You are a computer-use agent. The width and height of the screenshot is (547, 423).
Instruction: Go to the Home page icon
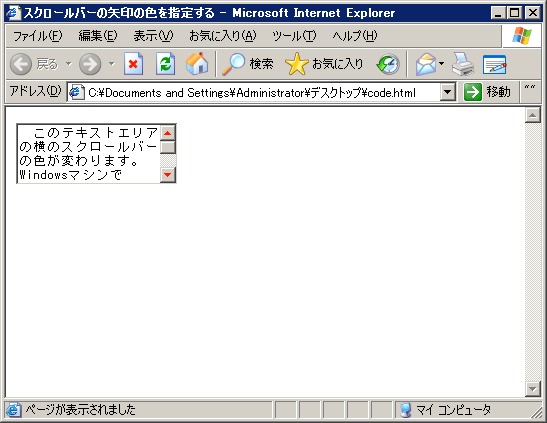197,64
